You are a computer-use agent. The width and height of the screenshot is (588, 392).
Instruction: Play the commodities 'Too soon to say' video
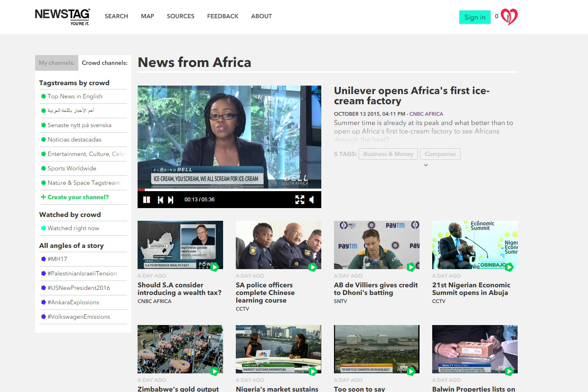tap(377, 349)
